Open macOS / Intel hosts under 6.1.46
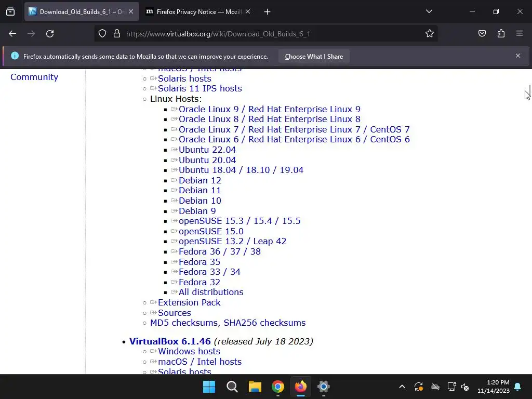Viewport: 532px width, 399px height. pos(200,362)
